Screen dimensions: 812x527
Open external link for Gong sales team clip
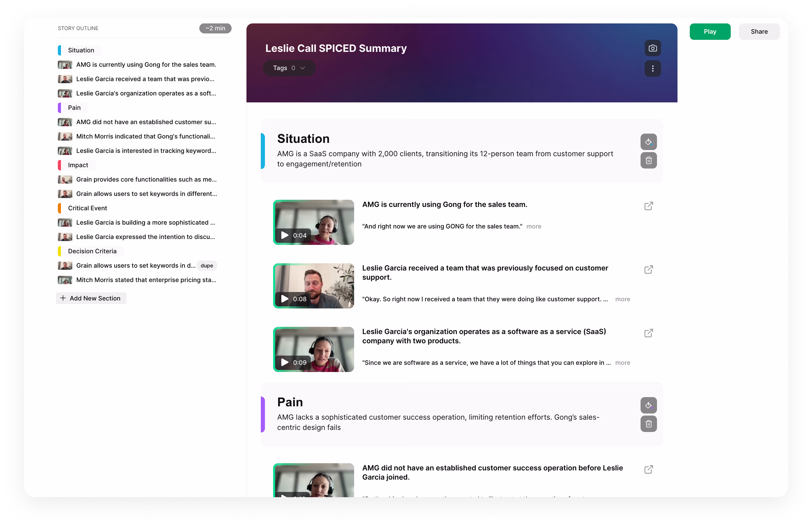tap(648, 206)
